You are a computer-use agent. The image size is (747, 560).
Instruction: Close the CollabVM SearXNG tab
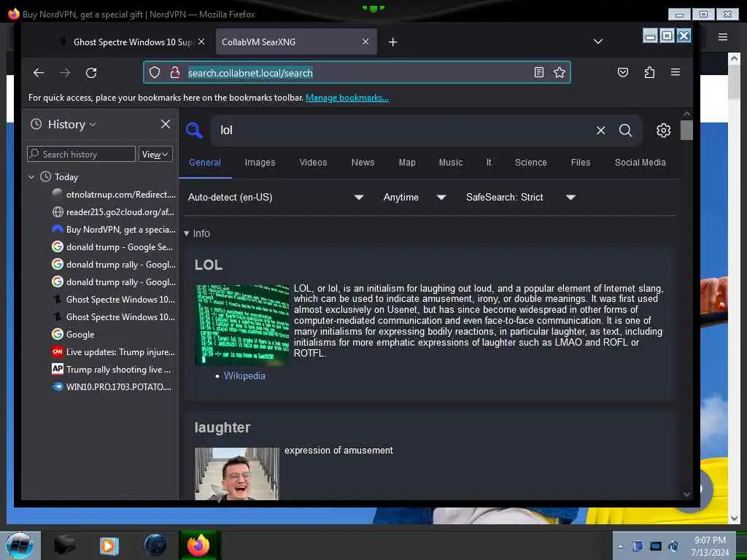pos(365,42)
